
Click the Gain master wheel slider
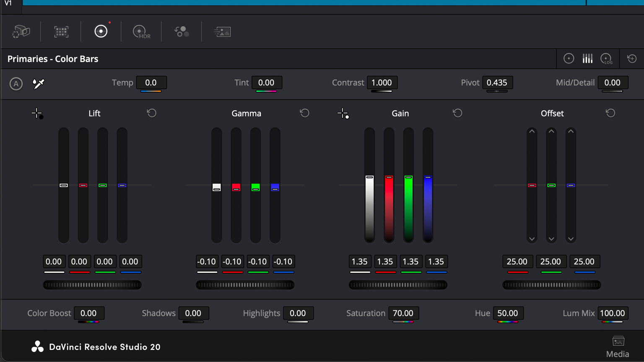click(398, 285)
